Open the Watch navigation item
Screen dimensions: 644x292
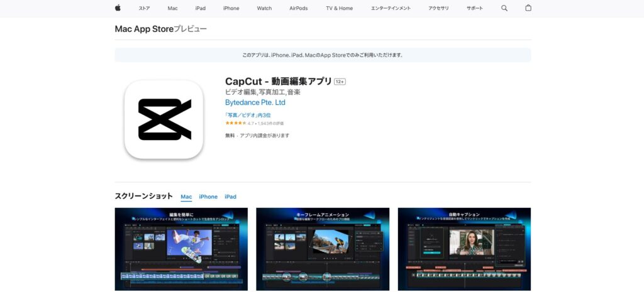pyautogui.click(x=265, y=8)
